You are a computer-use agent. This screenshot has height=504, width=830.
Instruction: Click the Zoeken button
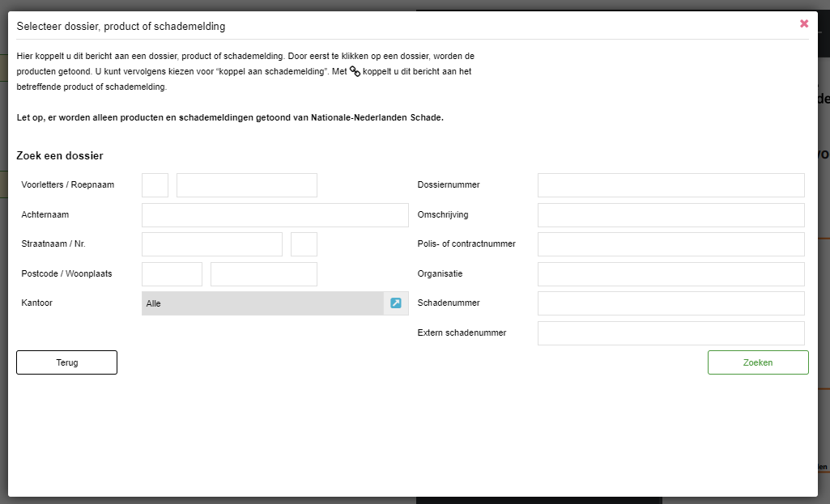[x=758, y=362]
